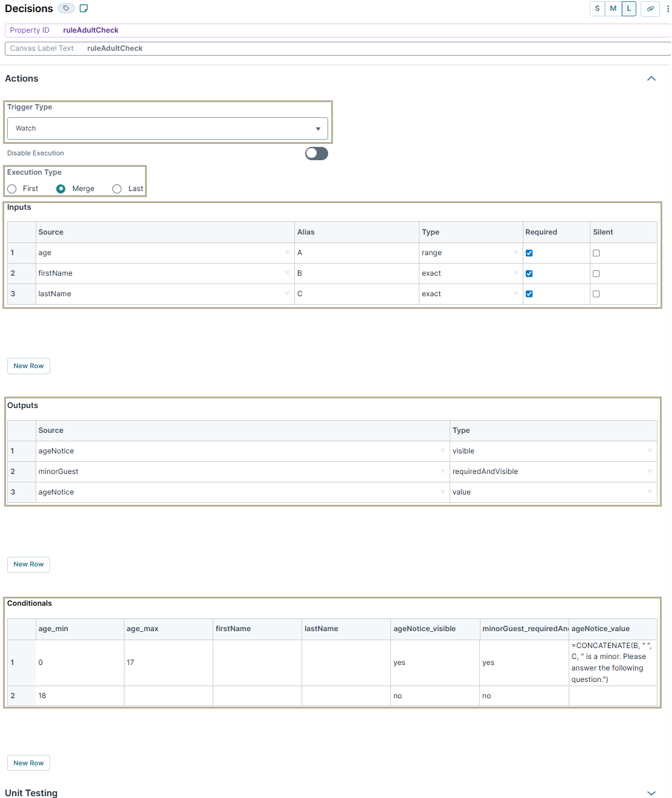Image resolution: width=672 pixels, height=798 pixels.
Task: Click the Canvas Label Text field
Action: pos(242,48)
